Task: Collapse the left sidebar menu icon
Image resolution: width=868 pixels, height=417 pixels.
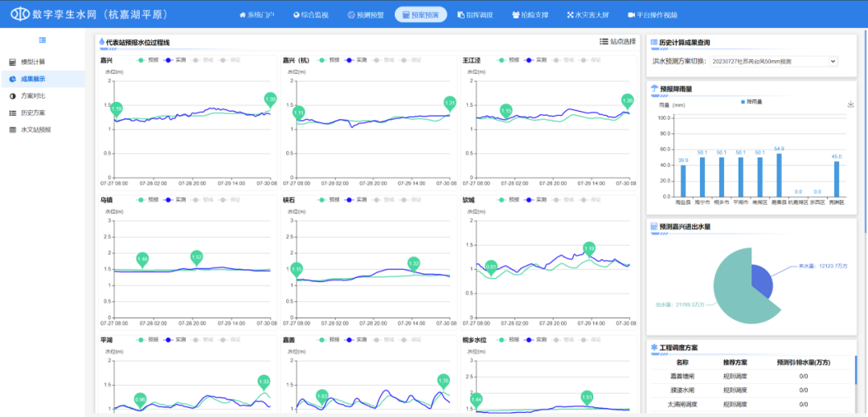Action: [x=42, y=40]
